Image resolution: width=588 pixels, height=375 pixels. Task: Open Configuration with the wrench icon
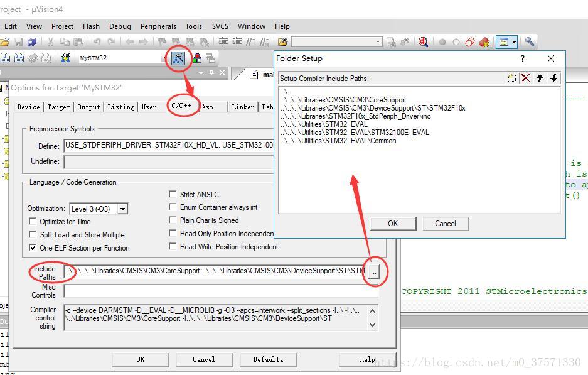coord(530,41)
